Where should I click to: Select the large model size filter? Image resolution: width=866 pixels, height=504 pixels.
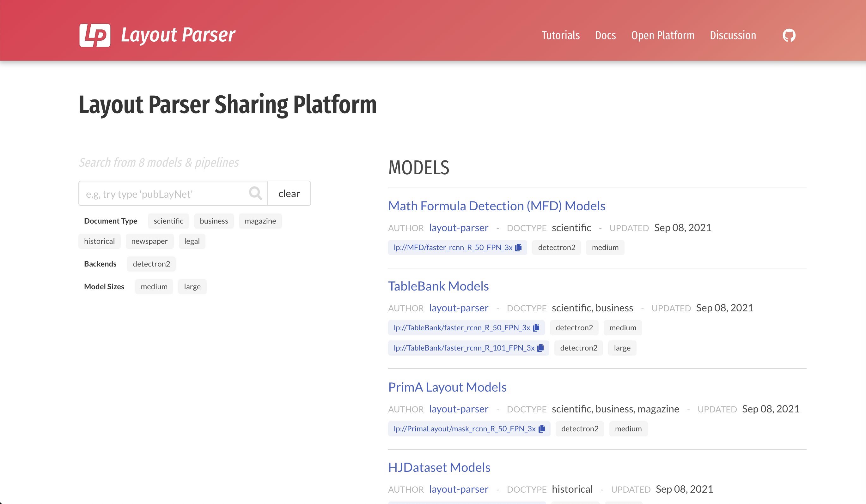pyautogui.click(x=193, y=286)
